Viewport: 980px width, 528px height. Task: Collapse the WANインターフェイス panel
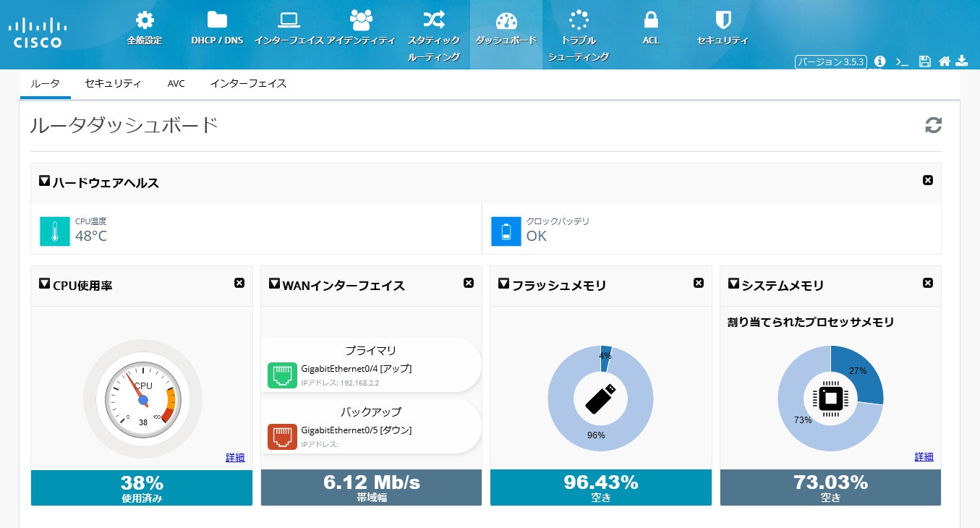[x=274, y=284]
